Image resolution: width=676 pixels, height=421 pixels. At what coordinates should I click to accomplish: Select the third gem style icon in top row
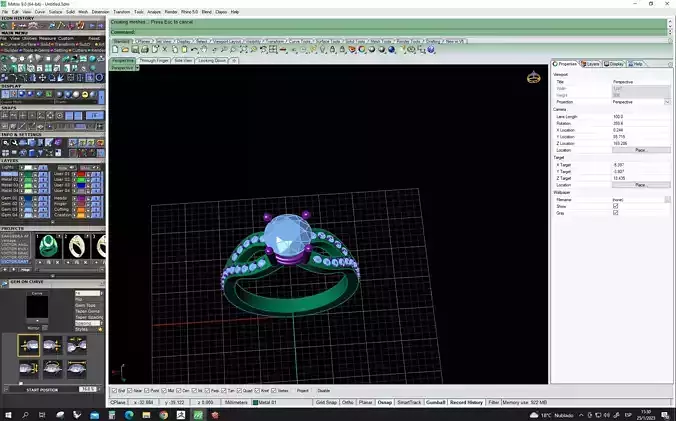tap(77, 345)
